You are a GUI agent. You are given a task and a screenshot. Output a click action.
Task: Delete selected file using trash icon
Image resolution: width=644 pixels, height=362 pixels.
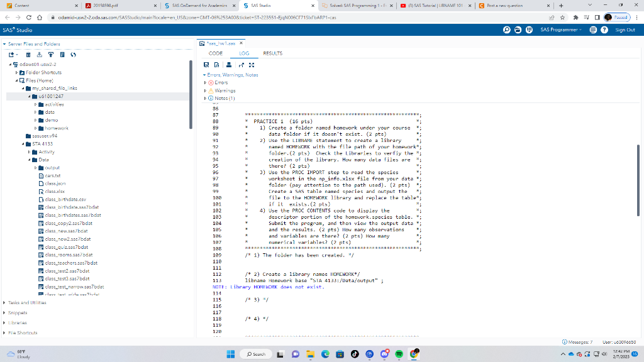click(x=28, y=56)
